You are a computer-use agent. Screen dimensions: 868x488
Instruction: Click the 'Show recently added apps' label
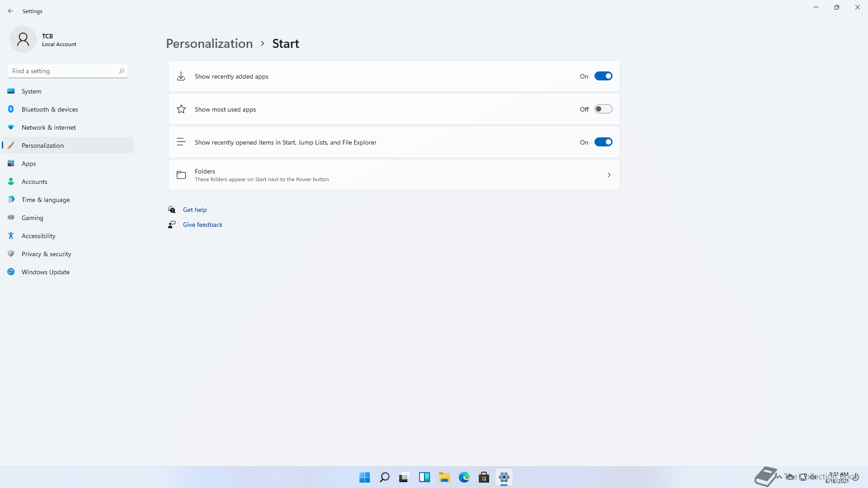(231, 76)
